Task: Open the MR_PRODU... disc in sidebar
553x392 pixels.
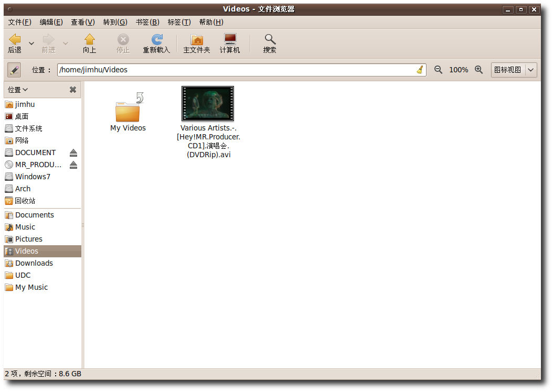Action: (x=35, y=165)
